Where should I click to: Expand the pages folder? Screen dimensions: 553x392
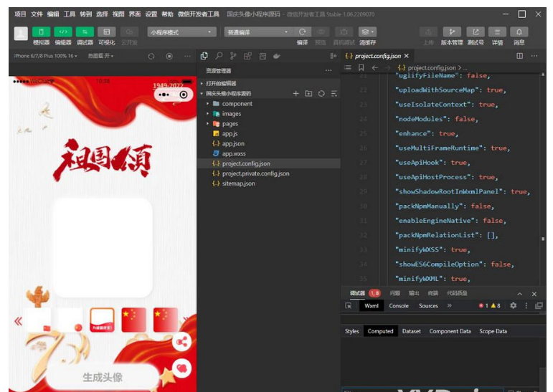(230, 124)
